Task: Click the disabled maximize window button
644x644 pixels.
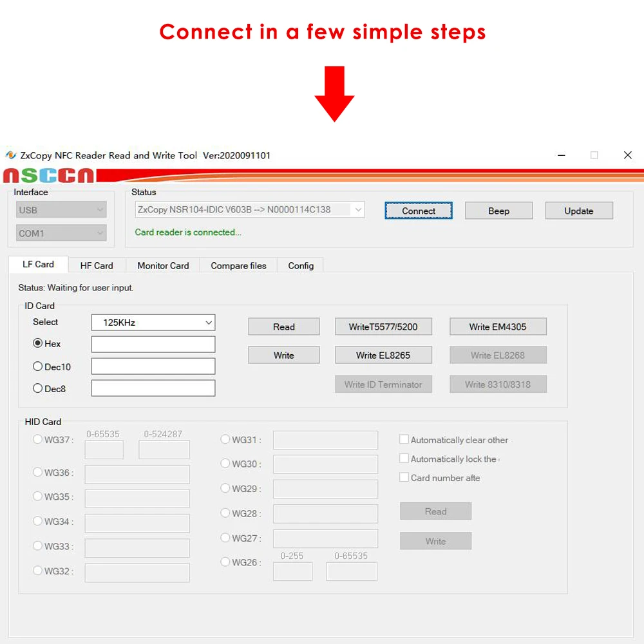Action: coord(594,155)
